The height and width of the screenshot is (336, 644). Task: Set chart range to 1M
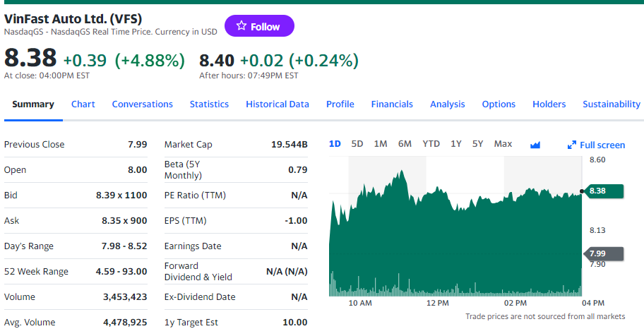[381, 144]
